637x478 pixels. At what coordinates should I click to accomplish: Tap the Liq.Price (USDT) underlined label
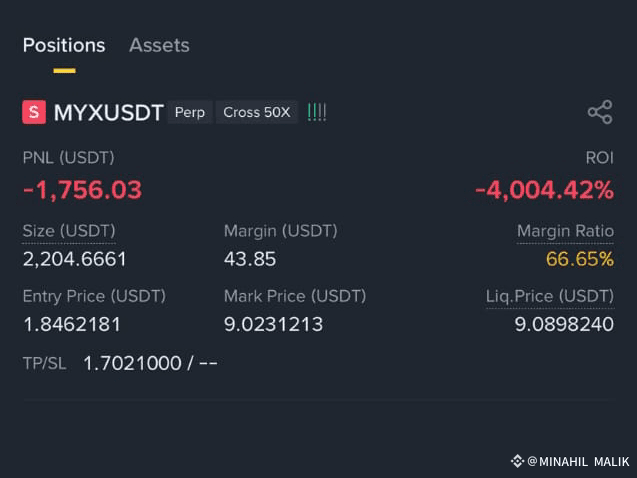[550, 296]
